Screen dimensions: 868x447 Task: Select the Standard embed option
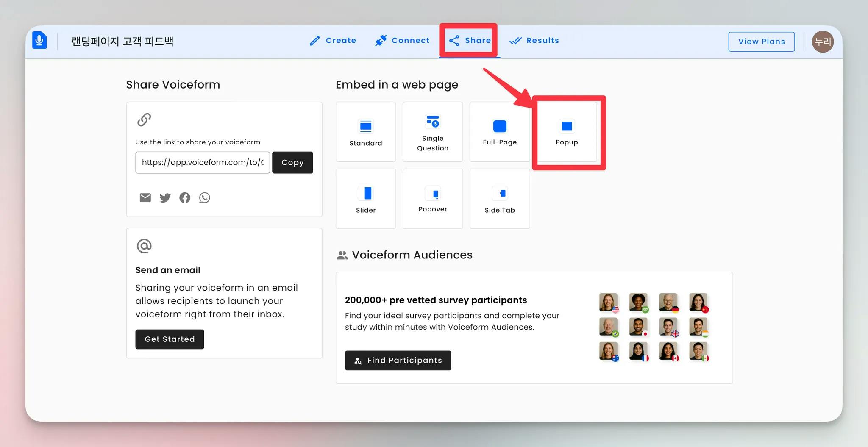[x=366, y=132]
